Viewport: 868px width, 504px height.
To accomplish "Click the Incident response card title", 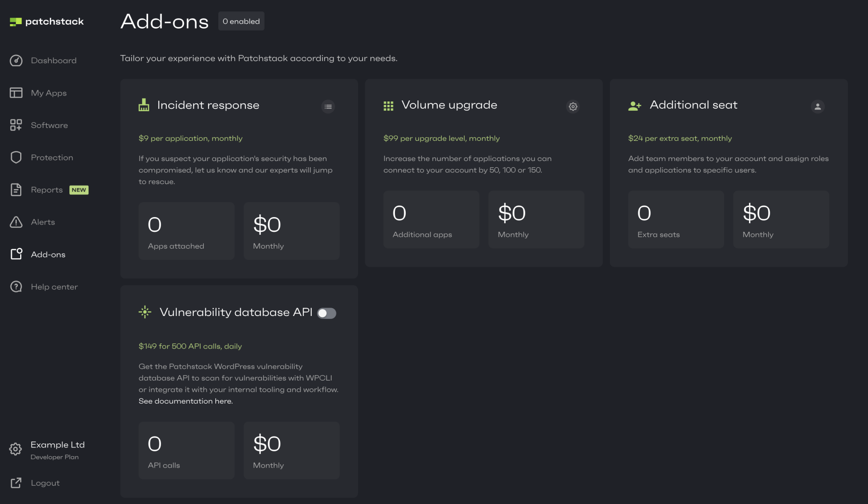I will (x=208, y=105).
